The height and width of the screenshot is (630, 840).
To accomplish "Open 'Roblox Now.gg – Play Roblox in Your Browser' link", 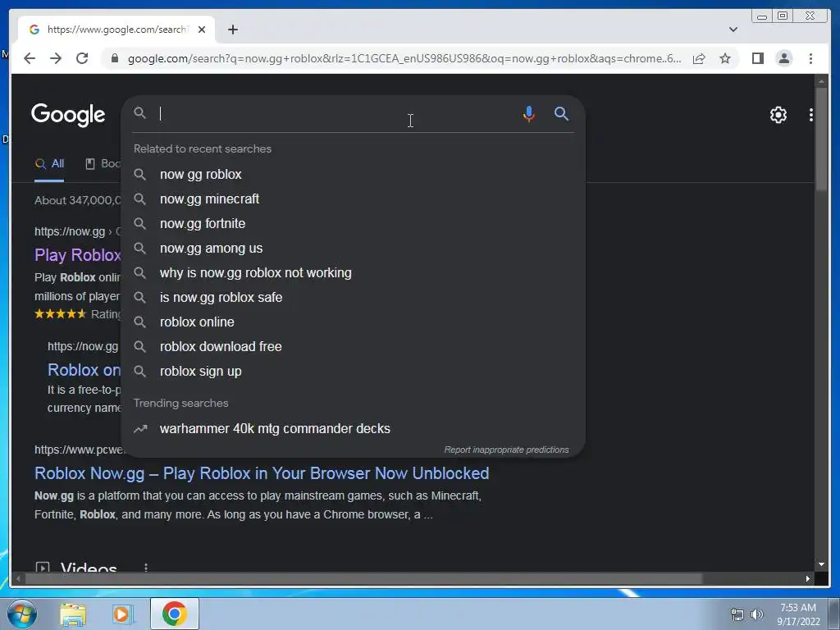I will (262, 473).
